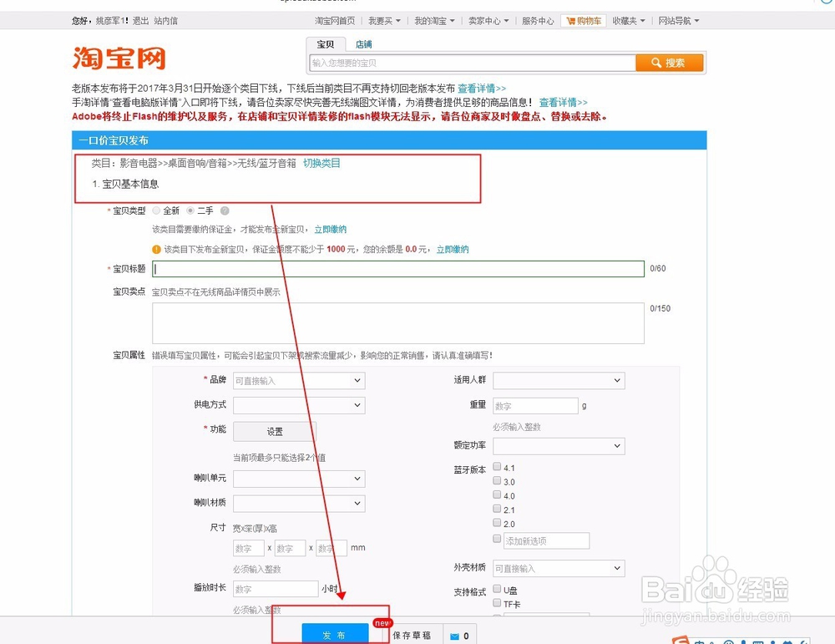The height and width of the screenshot is (644, 835).
Task: Select the 二手 radio button
Action: click(190, 211)
